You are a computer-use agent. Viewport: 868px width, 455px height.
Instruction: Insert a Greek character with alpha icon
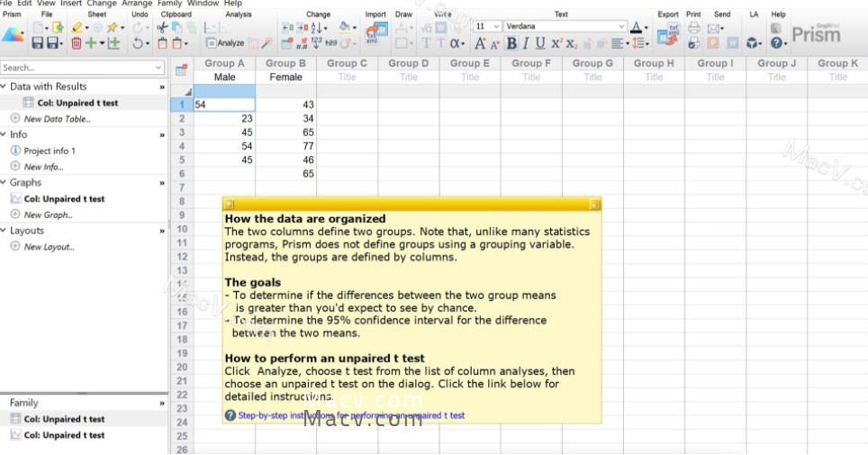455,42
